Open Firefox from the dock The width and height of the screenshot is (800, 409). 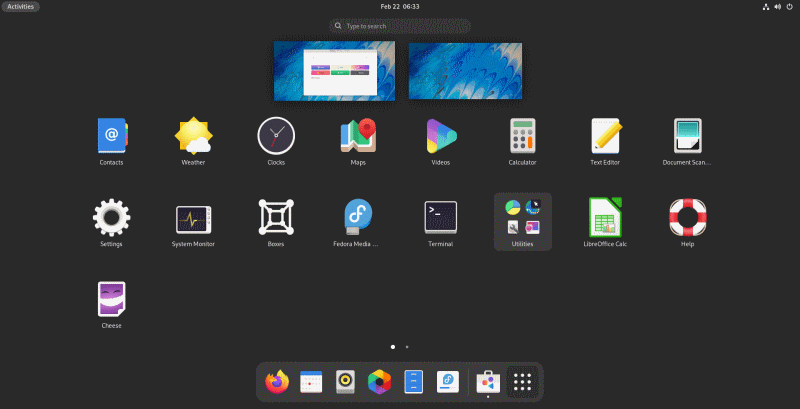pos(277,381)
